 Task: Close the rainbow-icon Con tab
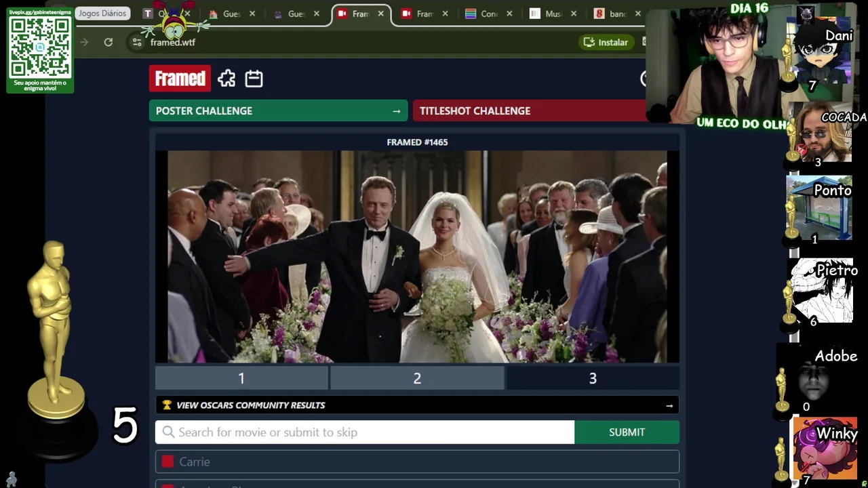tap(509, 14)
